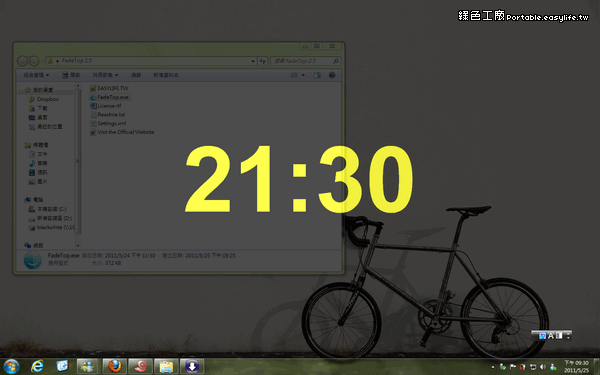Show hidden tray icons
600x375 pixels.
click(x=493, y=367)
